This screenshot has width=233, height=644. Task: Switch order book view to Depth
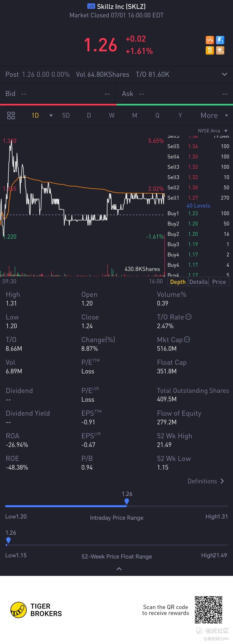click(178, 282)
